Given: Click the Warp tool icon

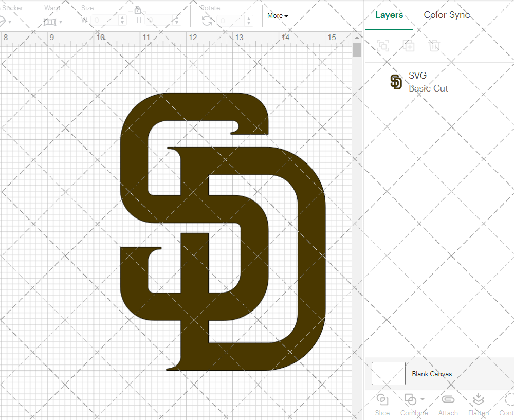Looking at the screenshot, I should coord(50,21).
